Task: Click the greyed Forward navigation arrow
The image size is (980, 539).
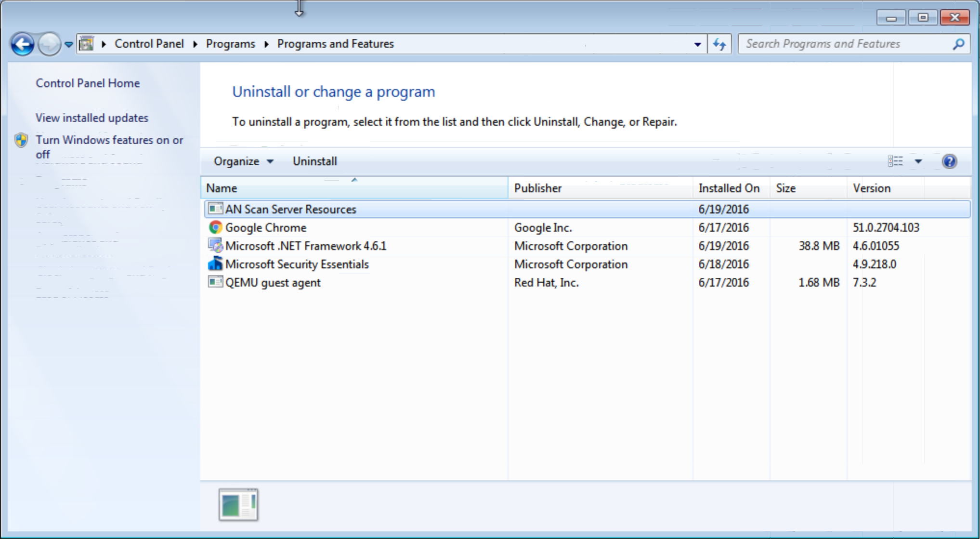Action: point(49,44)
